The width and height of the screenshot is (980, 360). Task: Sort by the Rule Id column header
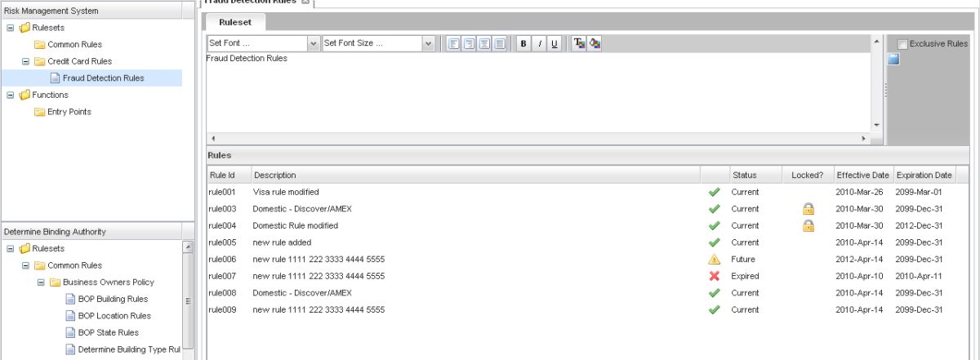coord(228,175)
